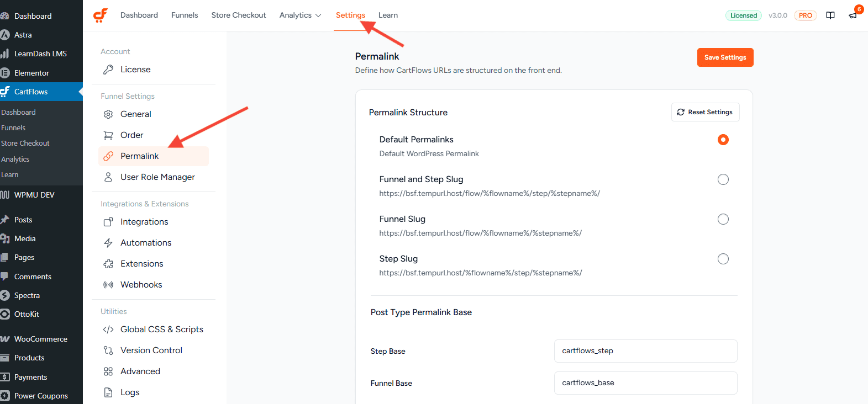Select the Extensions puzzle piece icon

tap(108, 264)
